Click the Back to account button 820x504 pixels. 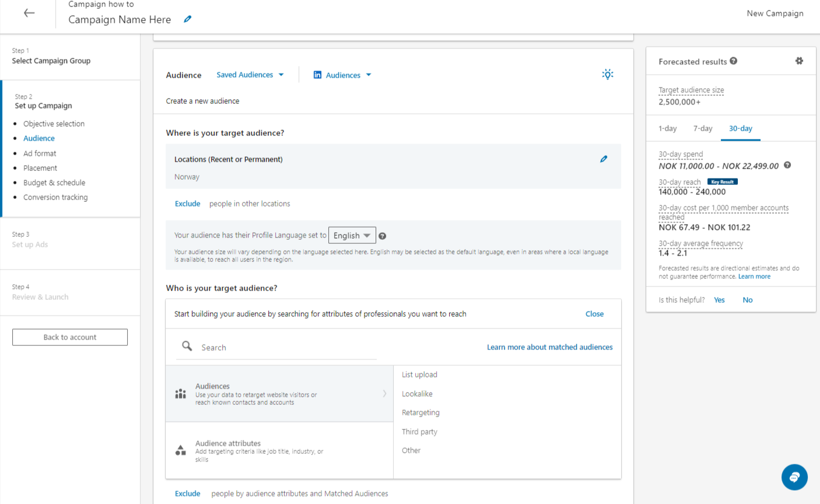pos(69,337)
